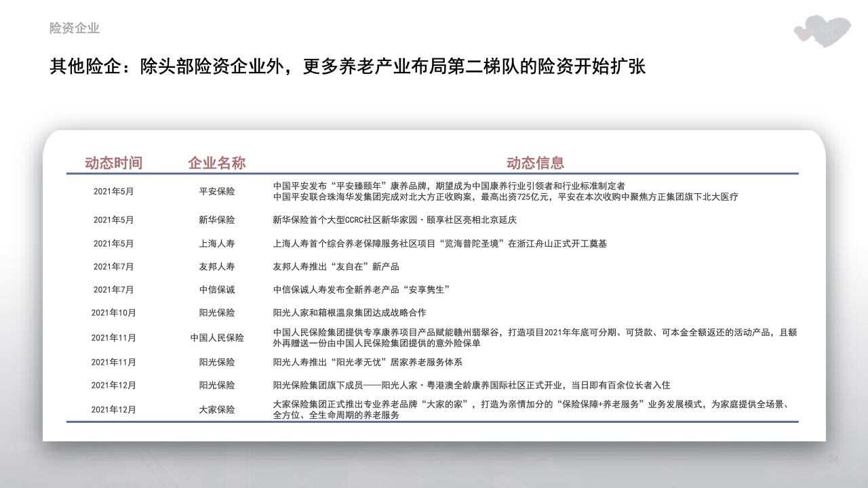Screen dimensions: 868x488
Task: Click the 险资企业 section label
Action: click(x=75, y=28)
